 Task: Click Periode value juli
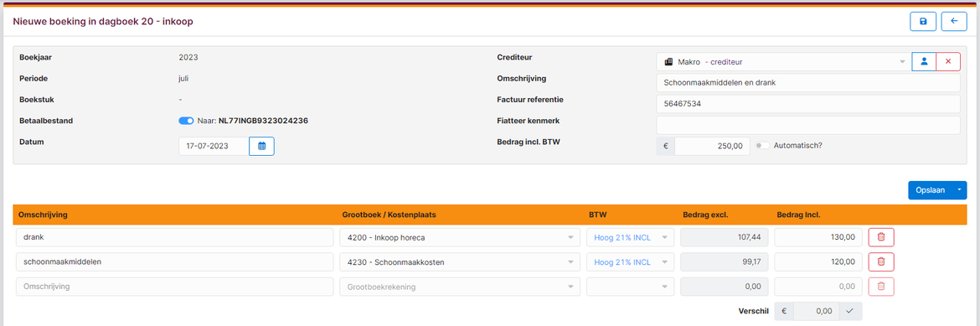(x=183, y=79)
